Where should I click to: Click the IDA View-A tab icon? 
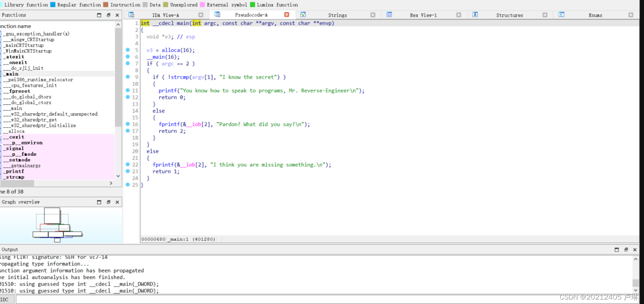coord(131,15)
